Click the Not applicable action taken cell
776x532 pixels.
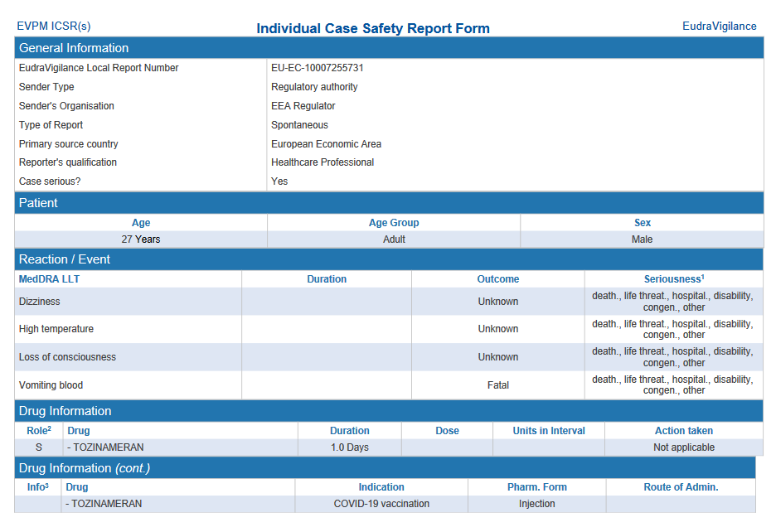pos(683,447)
